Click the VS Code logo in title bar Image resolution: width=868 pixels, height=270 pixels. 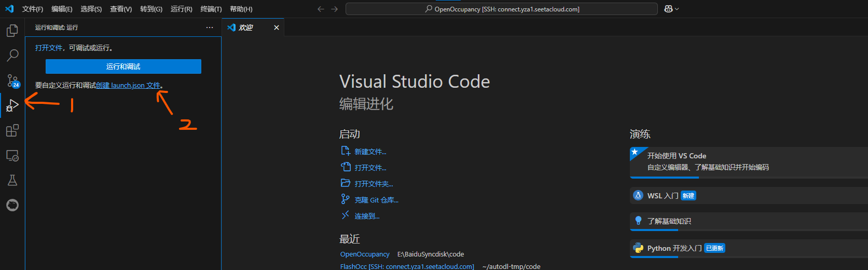tap(9, 9)
